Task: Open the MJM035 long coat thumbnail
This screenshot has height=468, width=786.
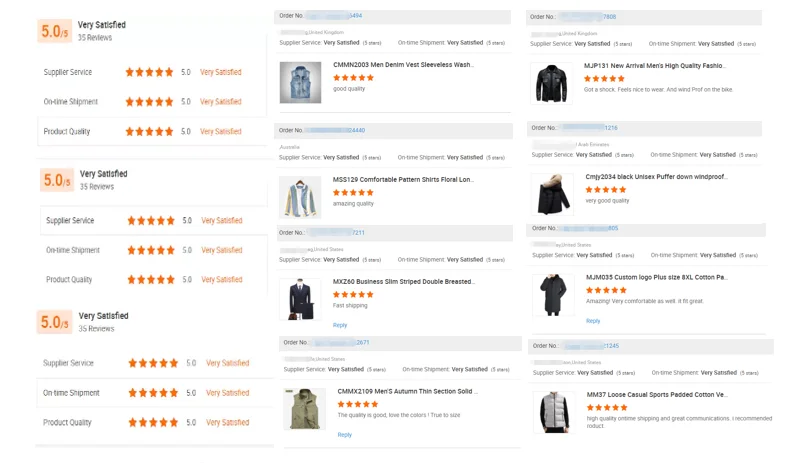Action: tap(552, 294)
